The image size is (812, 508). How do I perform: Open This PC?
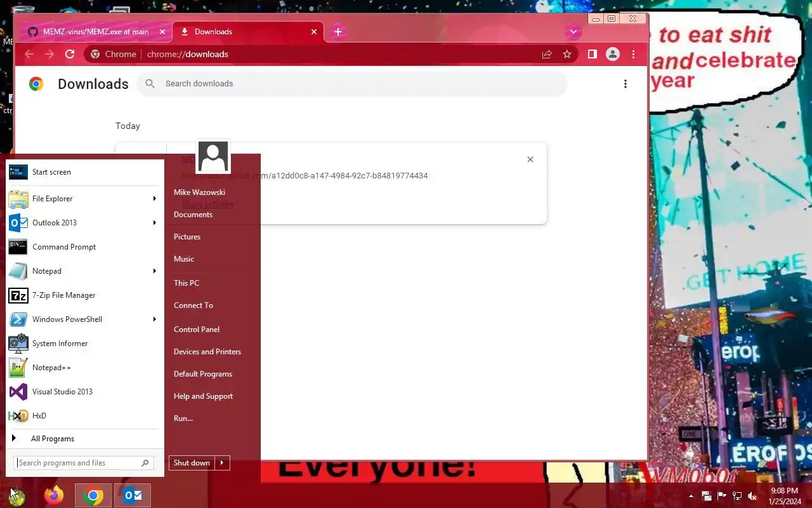187,283
